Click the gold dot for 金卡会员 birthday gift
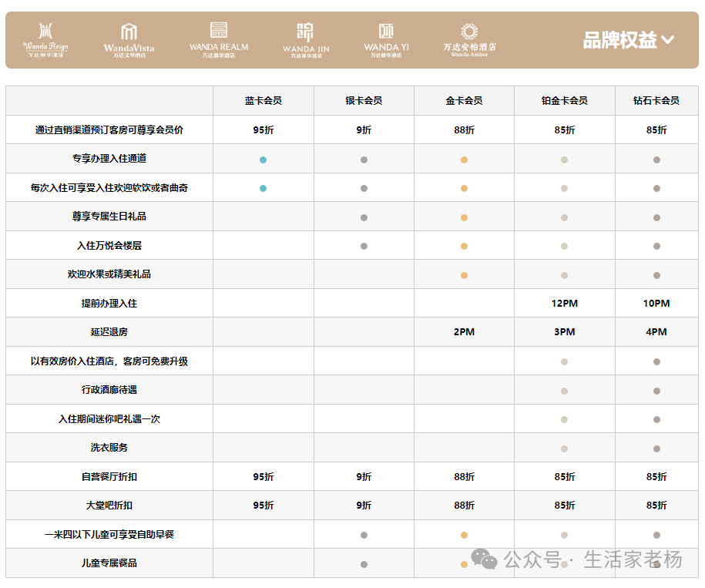The image size is (705, 588). point(464,216)
